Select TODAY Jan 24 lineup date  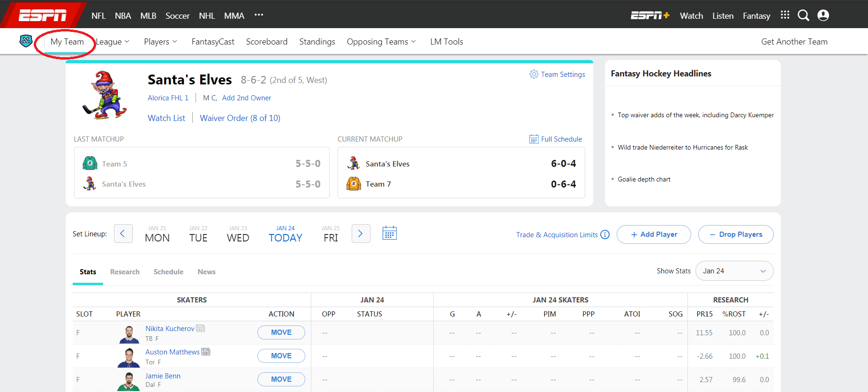click(286, 234)
